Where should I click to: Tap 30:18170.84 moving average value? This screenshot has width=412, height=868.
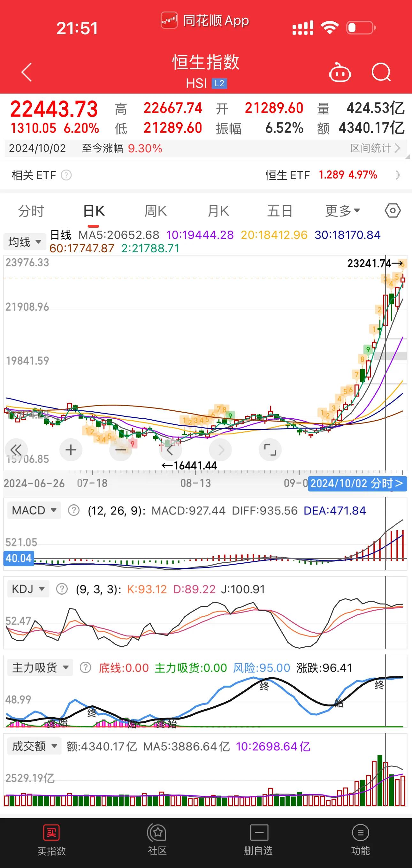click(348, 235)
